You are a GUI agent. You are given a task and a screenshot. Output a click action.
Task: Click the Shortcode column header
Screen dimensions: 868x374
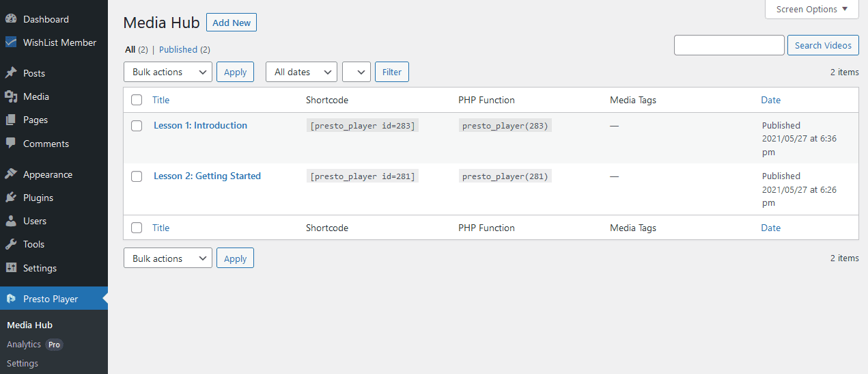click(x=327, y=100)
